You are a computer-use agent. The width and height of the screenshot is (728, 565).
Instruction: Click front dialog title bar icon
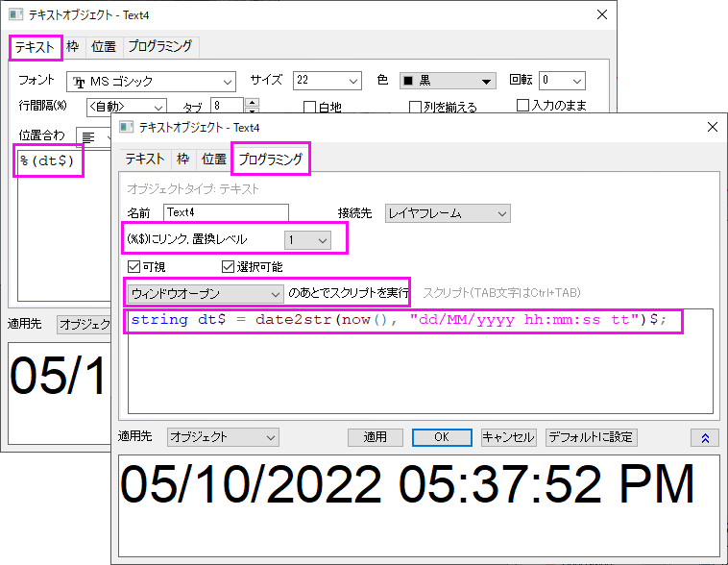(126, 127)
